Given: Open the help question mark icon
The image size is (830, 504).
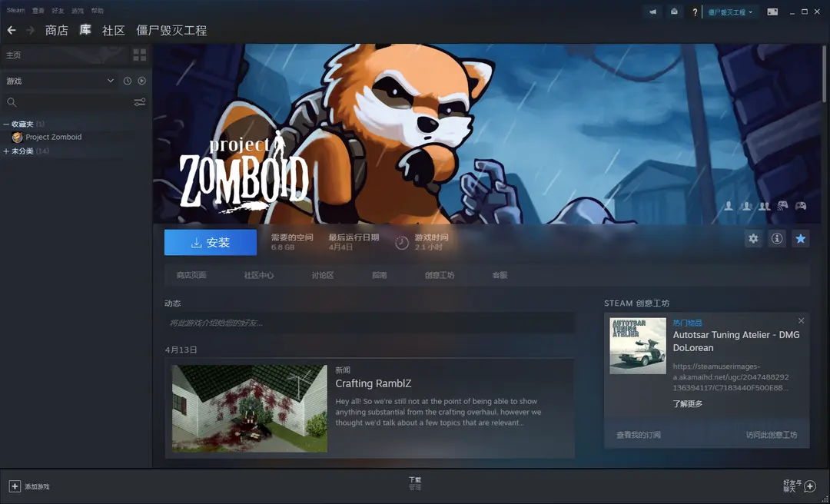Looking at the screenshot, I should point(695,12).
